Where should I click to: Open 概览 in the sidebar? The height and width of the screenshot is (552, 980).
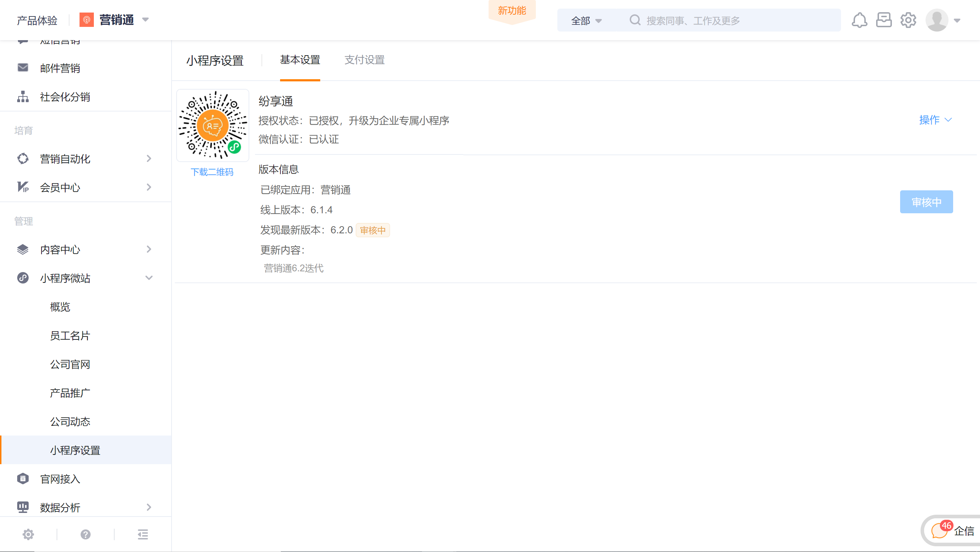(60, 307)
